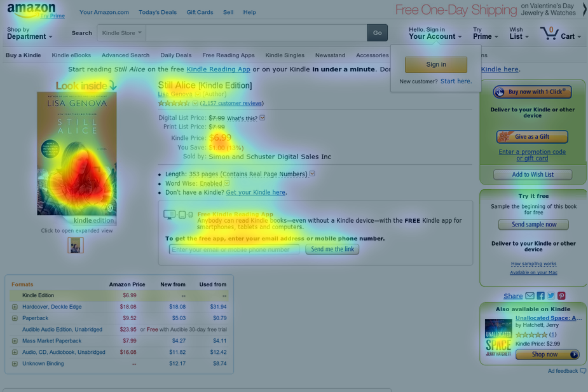Click the star rating icons for Still Alice
The height and width of the screenshot is (392, 588).
coord(174,103)
